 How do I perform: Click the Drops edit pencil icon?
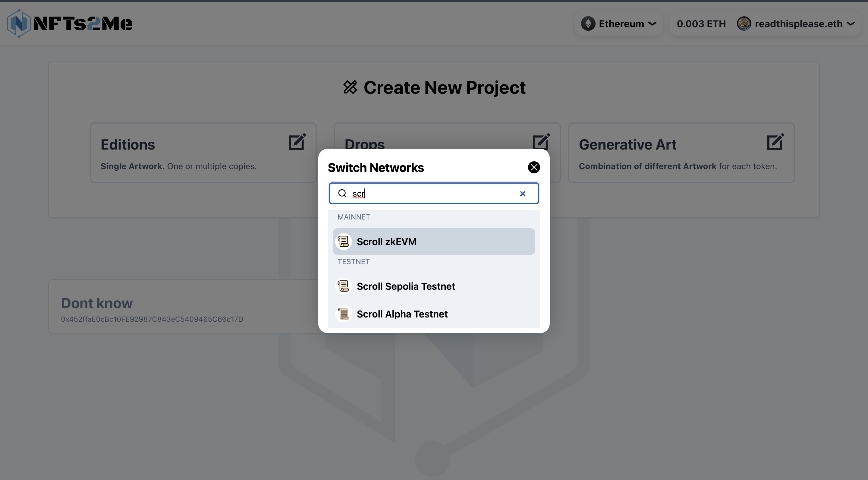pyautogui.click(x=541, y=141)
